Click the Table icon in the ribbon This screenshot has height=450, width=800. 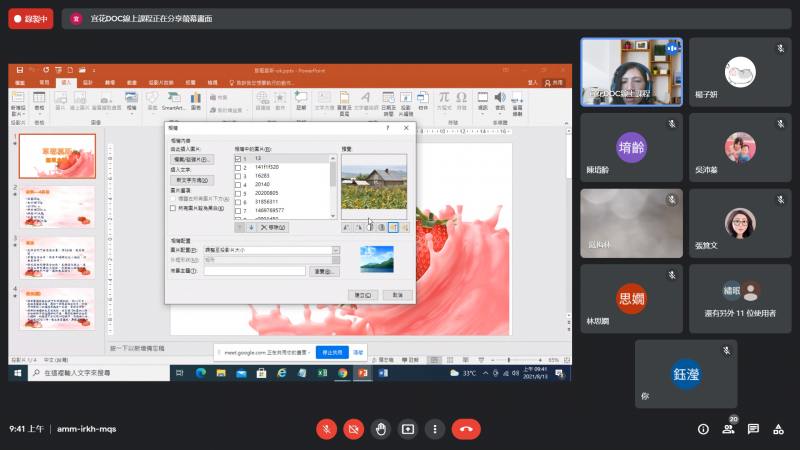coord(39,98)
